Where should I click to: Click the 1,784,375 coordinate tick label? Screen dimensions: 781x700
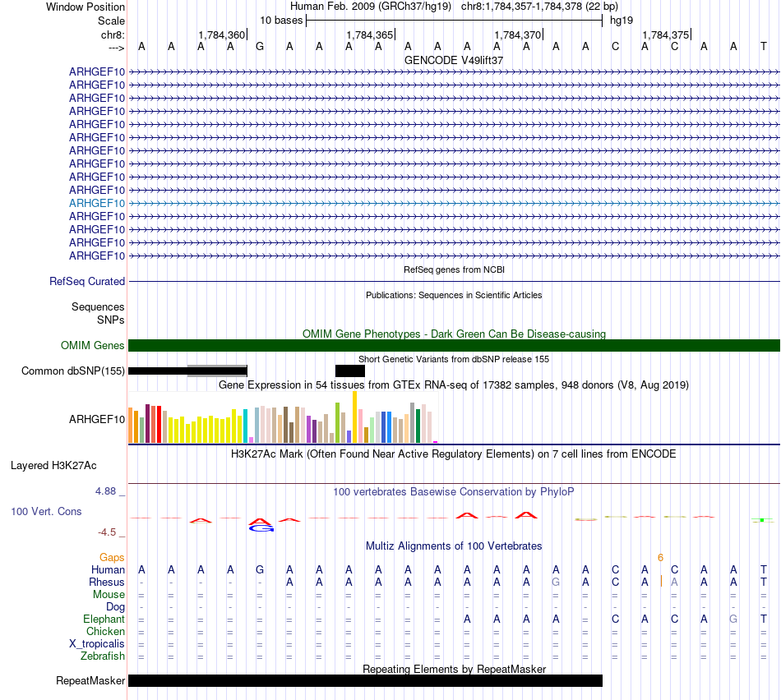tap(665, 35)
